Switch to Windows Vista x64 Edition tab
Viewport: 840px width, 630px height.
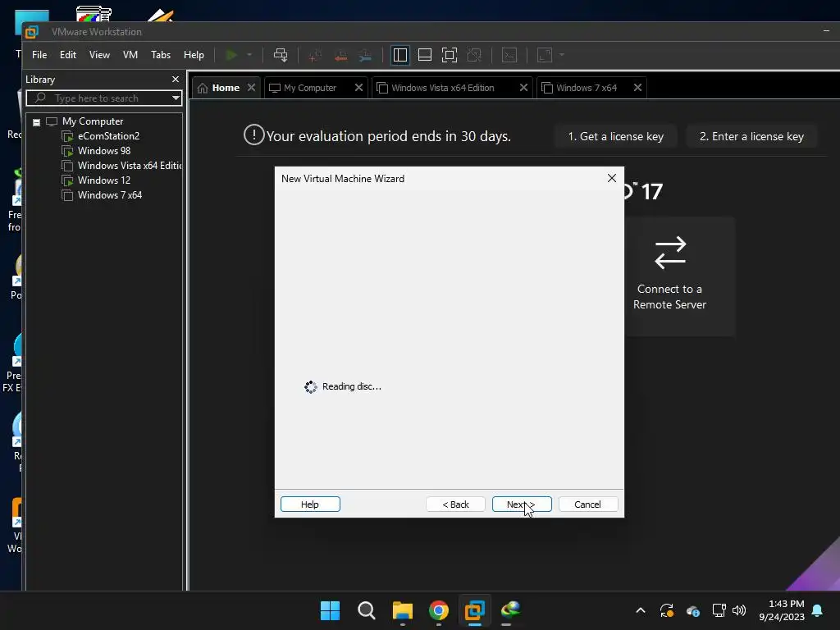[442, 88]
